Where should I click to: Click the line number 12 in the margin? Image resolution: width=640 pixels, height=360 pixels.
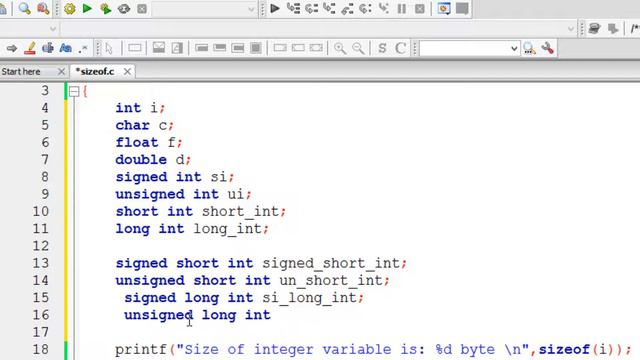point(41,246)
